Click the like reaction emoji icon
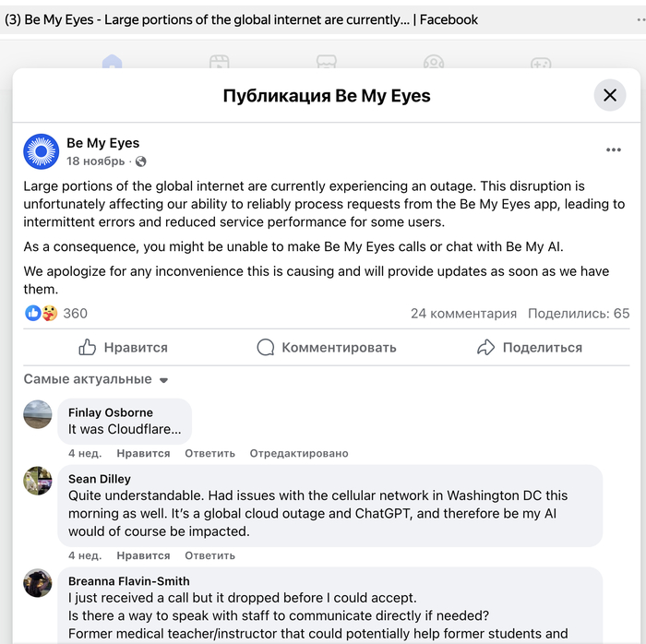Image resolution: width=646 pixels, height=644 pixels. pos(33,314)
